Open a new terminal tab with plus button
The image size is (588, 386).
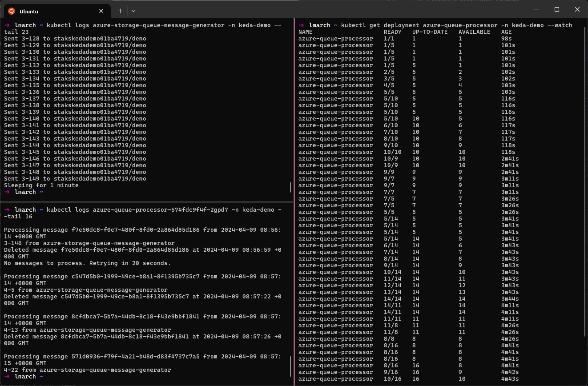(120, 11)
